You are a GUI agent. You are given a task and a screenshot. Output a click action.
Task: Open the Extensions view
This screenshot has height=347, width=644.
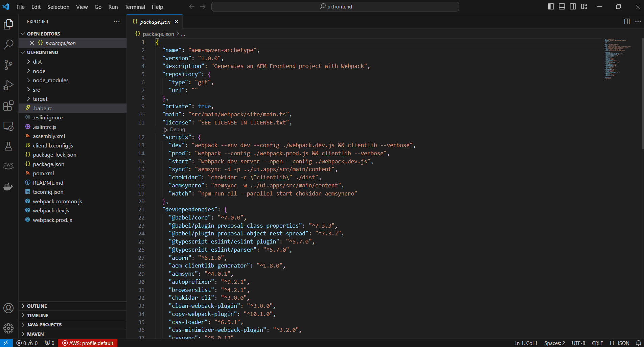[x=8, y=106]
